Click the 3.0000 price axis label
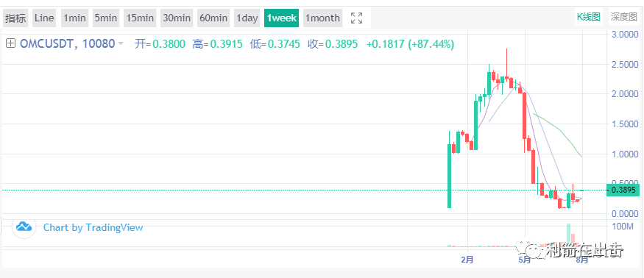Viewport: 644px width, 278px height. coord(625,35)
